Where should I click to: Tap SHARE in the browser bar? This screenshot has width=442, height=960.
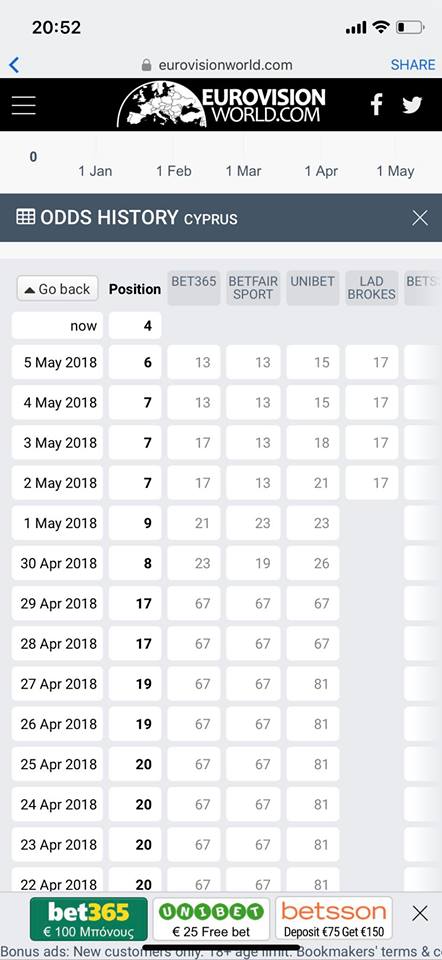pyautogui.click(x=413, y=65)
